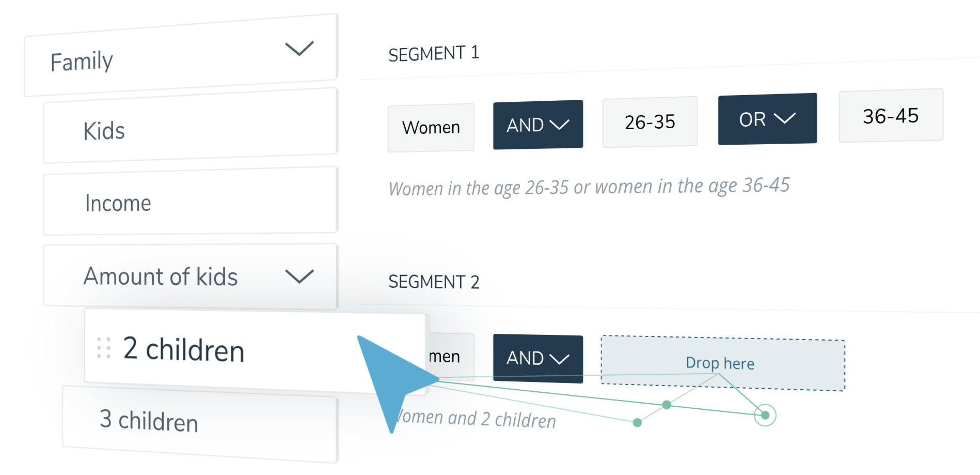
Task: Click the Family category label
Action: pyautogui.click(x=82, y=62)
